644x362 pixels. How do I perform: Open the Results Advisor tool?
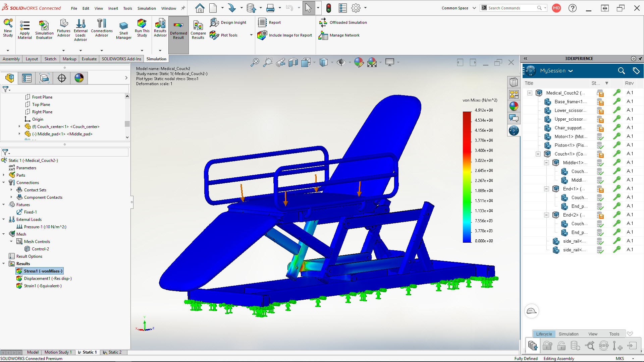click(160, 29)
